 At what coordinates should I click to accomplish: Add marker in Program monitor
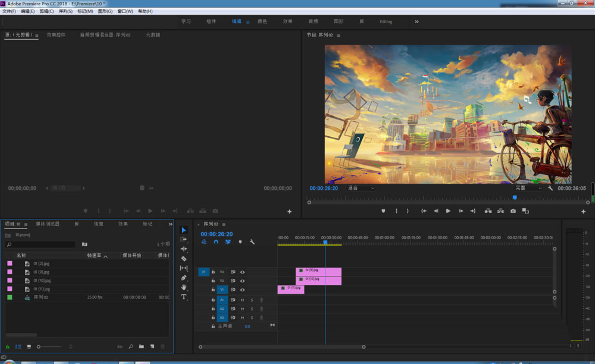pyautogui.click(x=383, y=211)
